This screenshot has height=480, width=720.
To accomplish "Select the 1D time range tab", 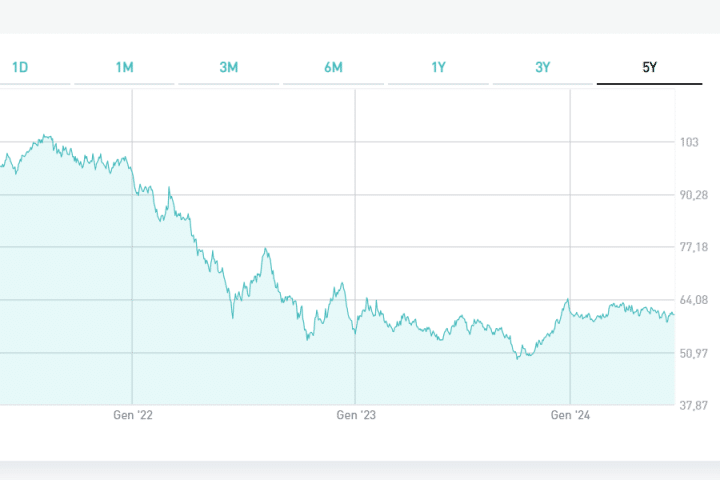I will (20, 67).
